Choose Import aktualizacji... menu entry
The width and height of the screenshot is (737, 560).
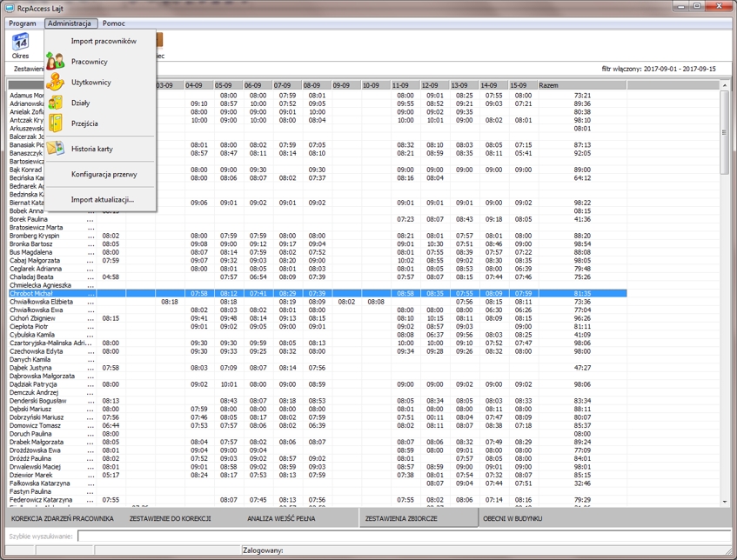point(102,200)
